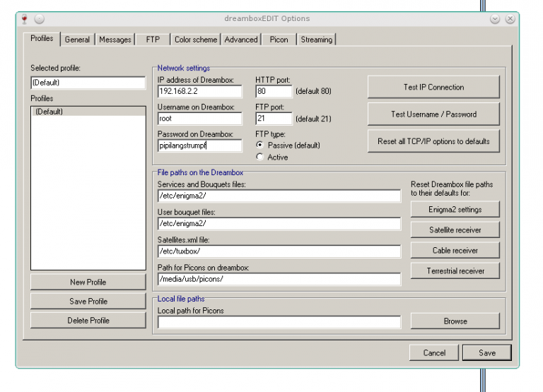Reset all TCP/IP options to defaults
The width and height of the screenshot is (543, 392).
pos(433,141)
